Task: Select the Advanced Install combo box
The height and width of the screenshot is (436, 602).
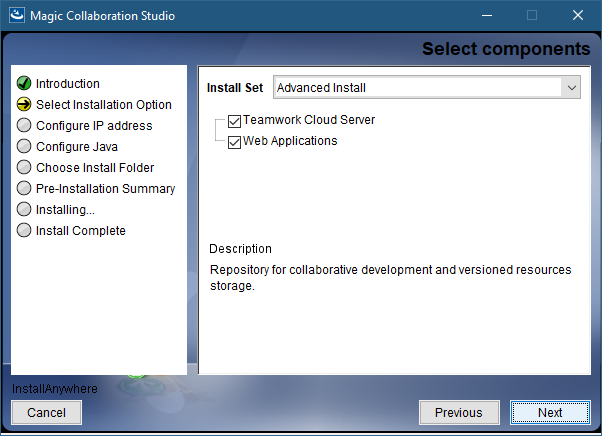Action: pyautogui.click(x=418, y=88)
